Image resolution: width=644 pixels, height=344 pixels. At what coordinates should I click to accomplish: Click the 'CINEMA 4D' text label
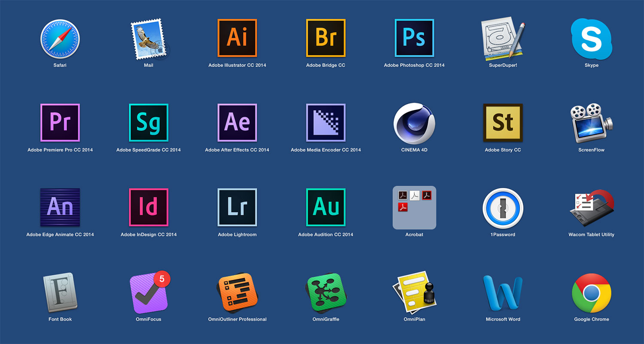pyautogui.click(x=414, y=150)
